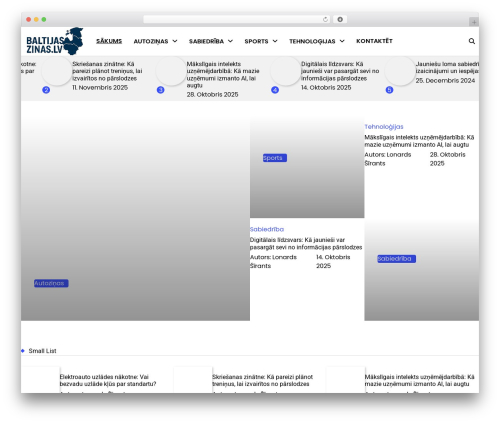Open featured article about Mākslīgais intelekts uzņēmējdarbībā

click(419, 141)
